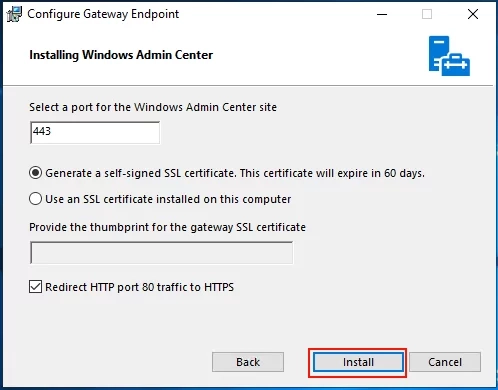Click label Provide the thumbprint for gateway certificate
The image size is (498, 390).
(167, 227)
